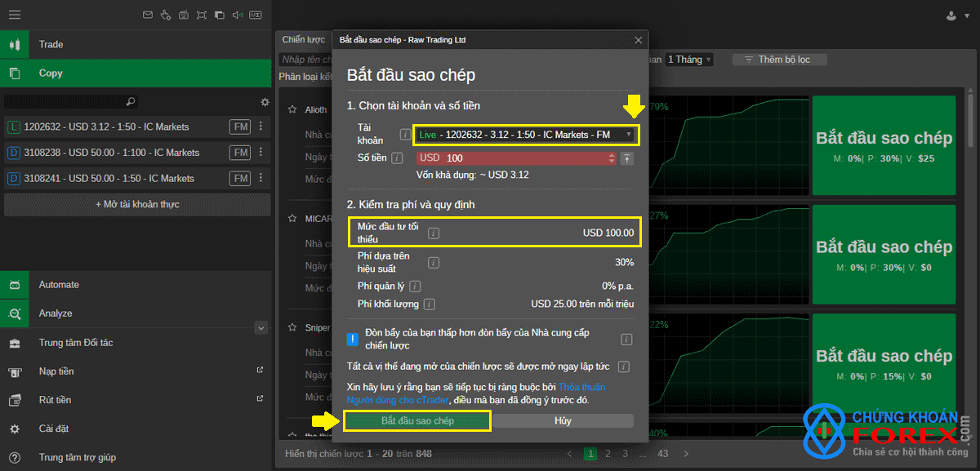Click the Trung tâm Đối tác briefcase icon
The width and height of the screenshot is (980, 471).
click(x=14, y=343)
